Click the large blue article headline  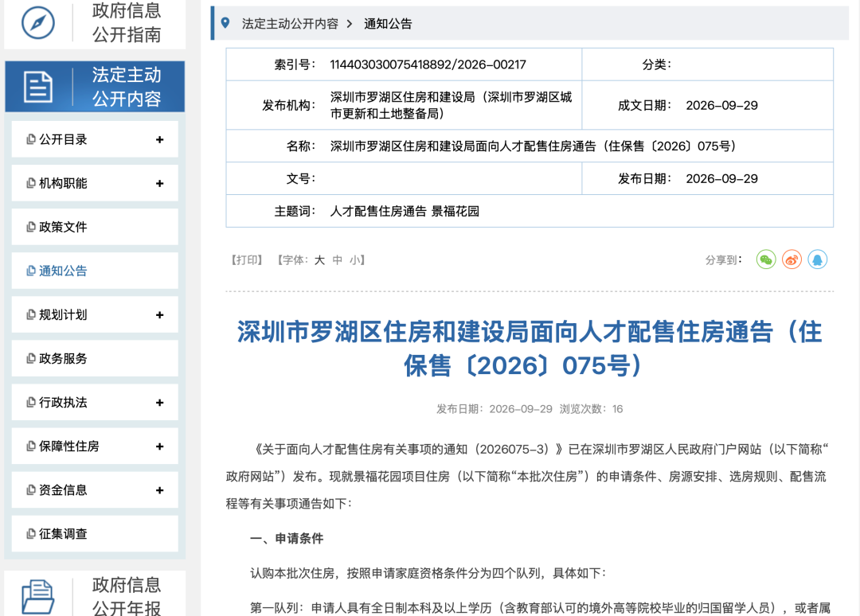tap(530, 349)
